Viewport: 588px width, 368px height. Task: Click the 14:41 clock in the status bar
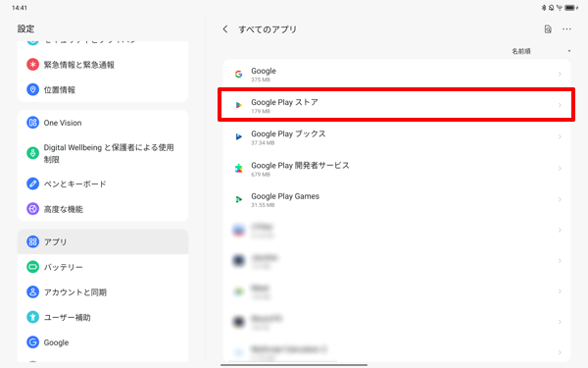[20, 8]
